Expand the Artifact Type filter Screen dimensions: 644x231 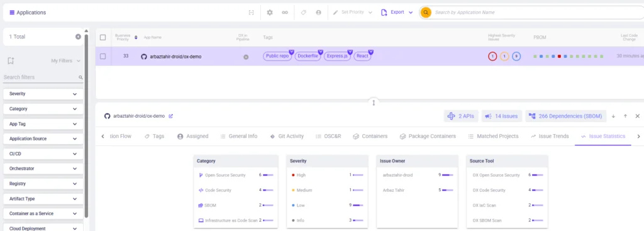click(43, 198)
